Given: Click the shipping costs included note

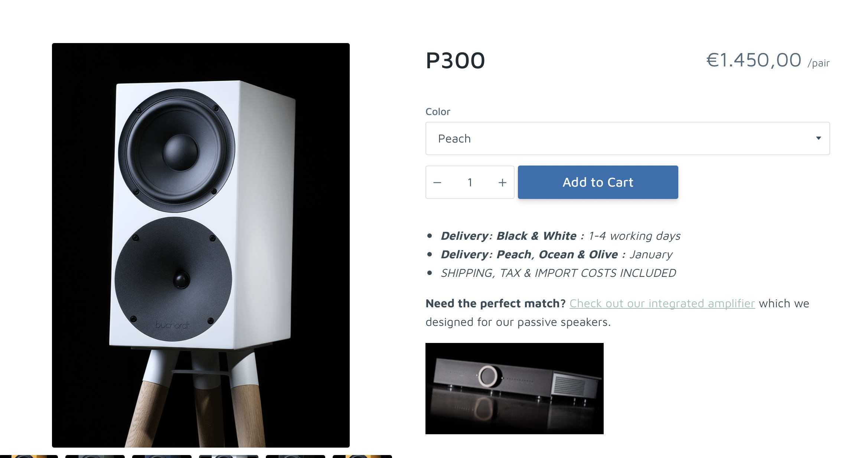Looking at the screenshot, I should (558, 273).
